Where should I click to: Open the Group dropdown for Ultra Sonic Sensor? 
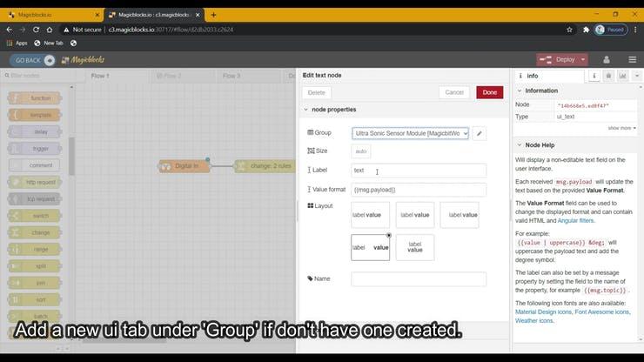click(411, 133)
